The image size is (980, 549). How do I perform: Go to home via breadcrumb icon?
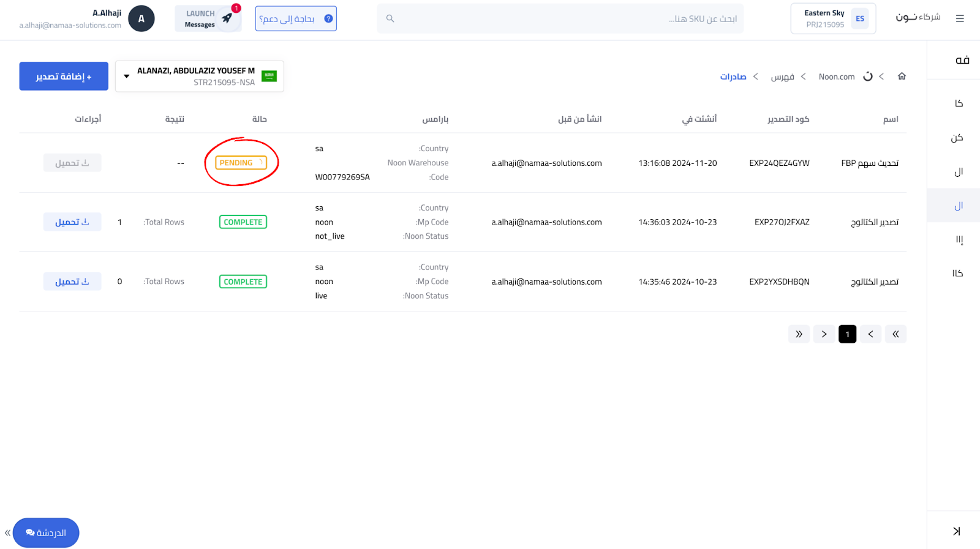pyautogui.click(x=902, y=76)
